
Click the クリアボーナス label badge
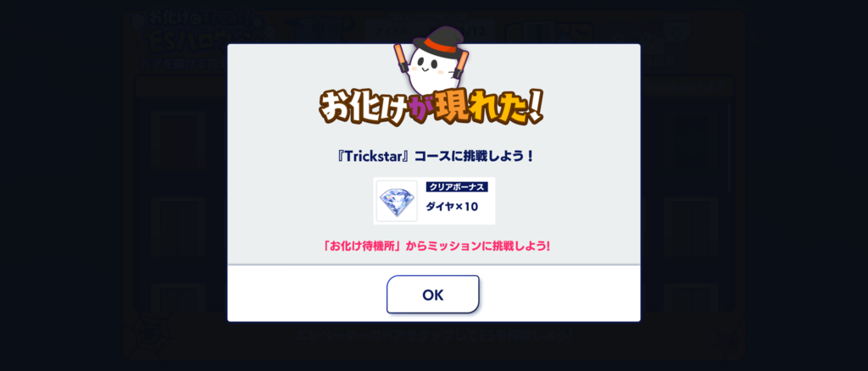pyautogui.click(x=457, y=187)
